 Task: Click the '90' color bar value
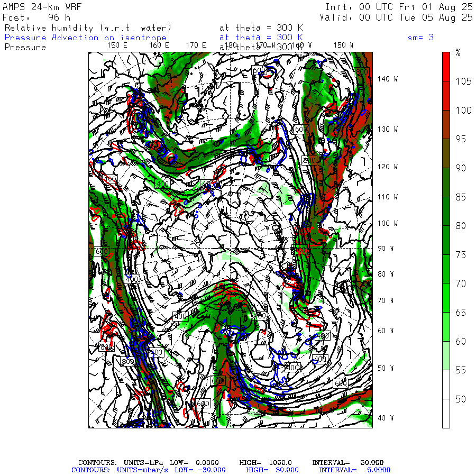(x=461, y=168)
